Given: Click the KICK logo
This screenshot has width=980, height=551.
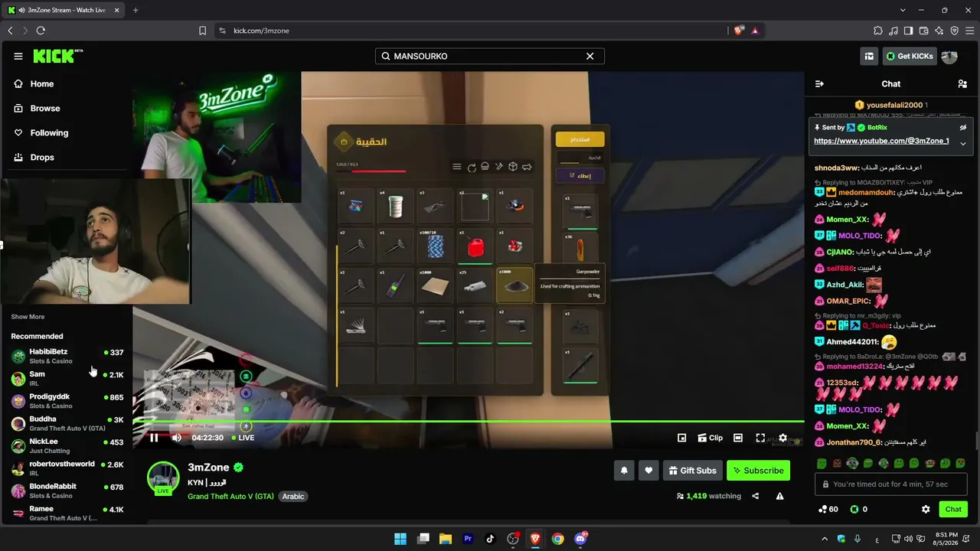Looking at the screenshot, I should click(57, 56).
